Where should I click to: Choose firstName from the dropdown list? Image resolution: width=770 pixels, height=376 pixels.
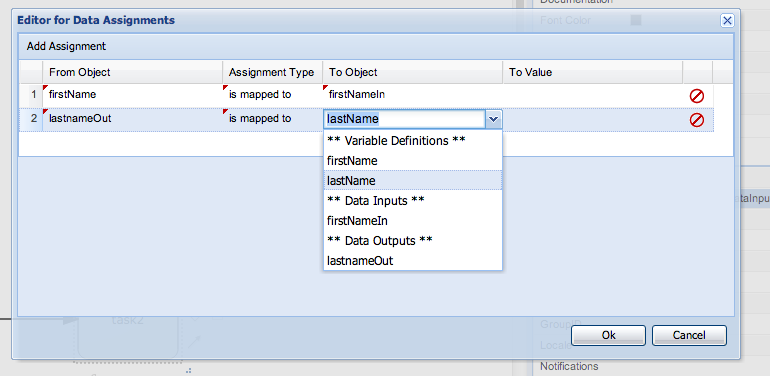[412, 161]
